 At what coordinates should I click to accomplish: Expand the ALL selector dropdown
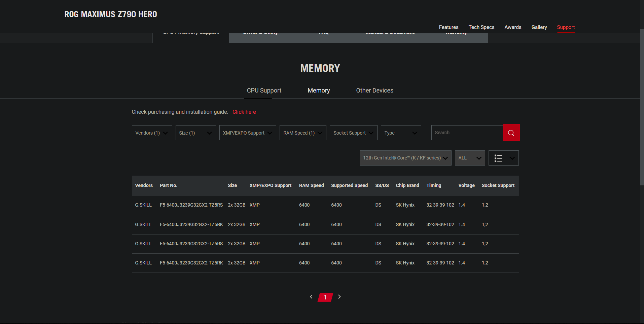[x=469, y=158]
